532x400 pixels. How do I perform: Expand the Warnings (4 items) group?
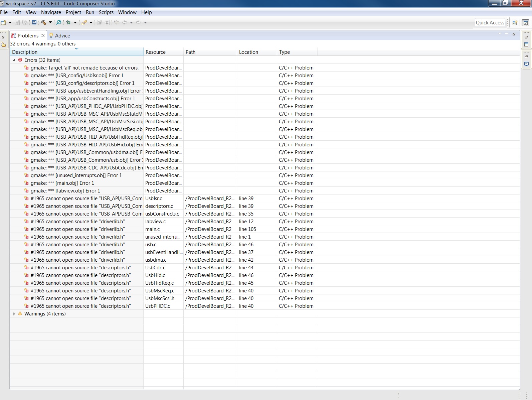[14, 314]
